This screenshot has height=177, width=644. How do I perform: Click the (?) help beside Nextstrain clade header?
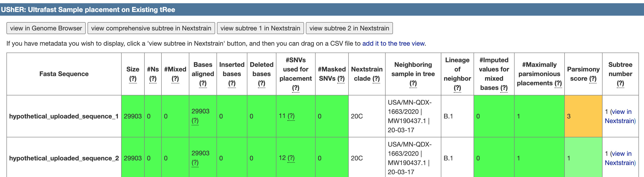click(376, 79)
